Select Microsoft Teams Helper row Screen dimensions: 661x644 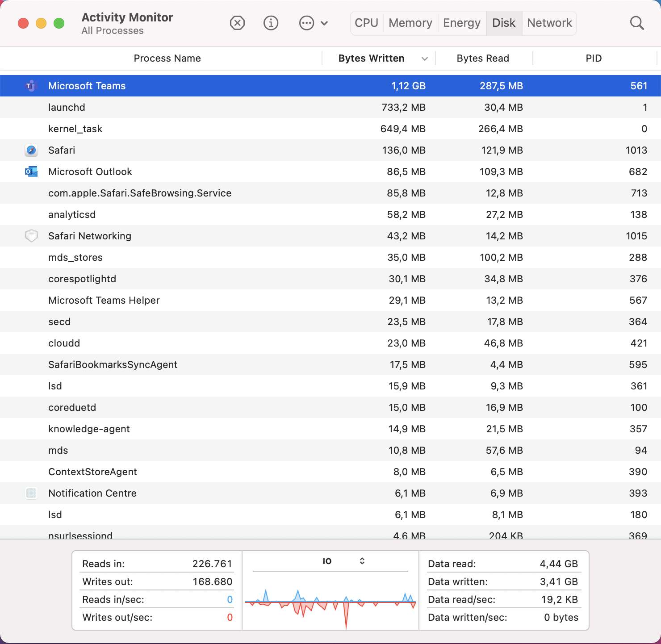click(x=330, y=300)
